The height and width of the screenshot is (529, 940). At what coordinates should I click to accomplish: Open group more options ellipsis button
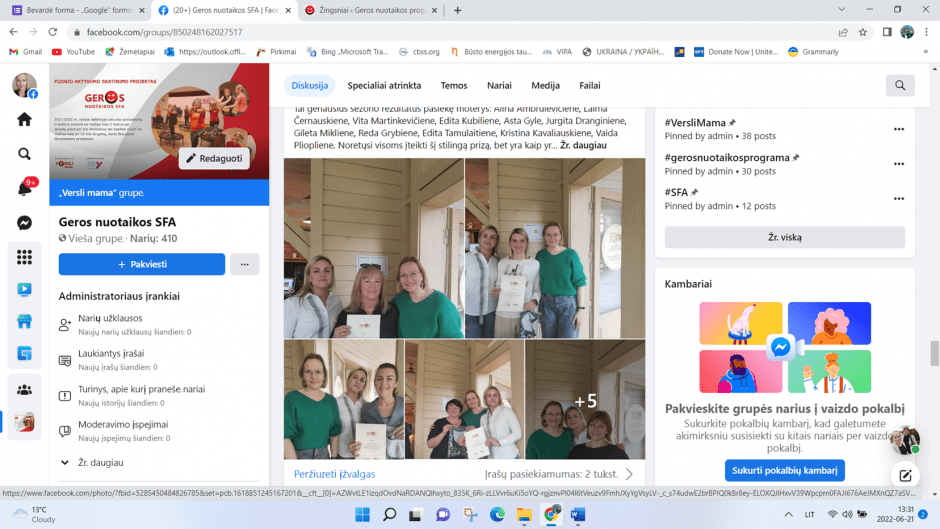coord(245,264)
